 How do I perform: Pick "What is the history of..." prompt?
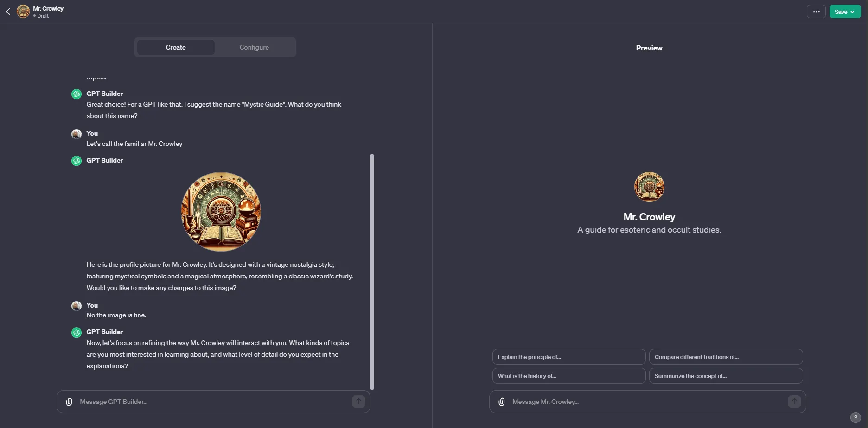568,376
